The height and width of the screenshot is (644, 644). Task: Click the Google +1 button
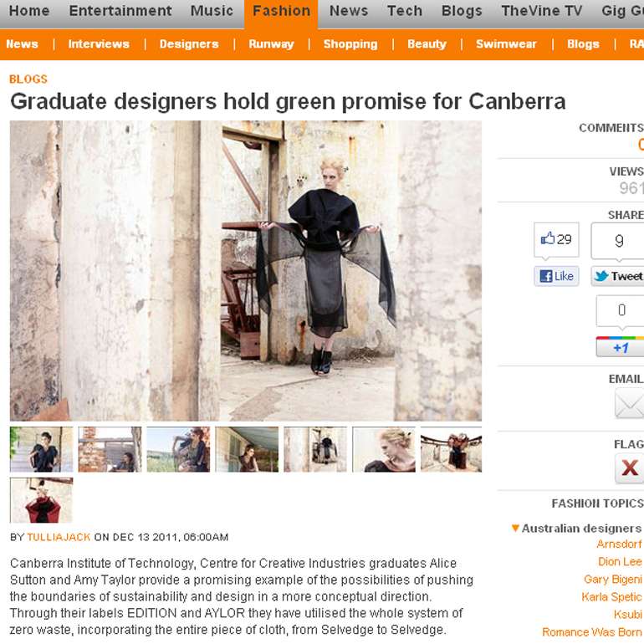[620, 347]
